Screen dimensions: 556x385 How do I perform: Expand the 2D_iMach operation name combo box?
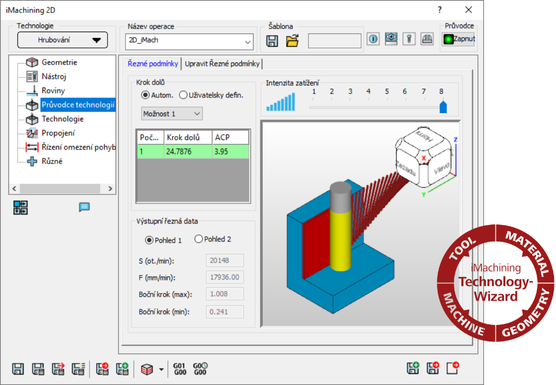click(x=189, y=41)
